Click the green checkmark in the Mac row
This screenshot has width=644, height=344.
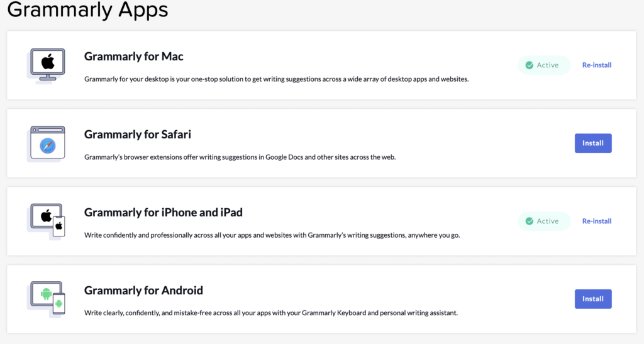click(530, 65)
